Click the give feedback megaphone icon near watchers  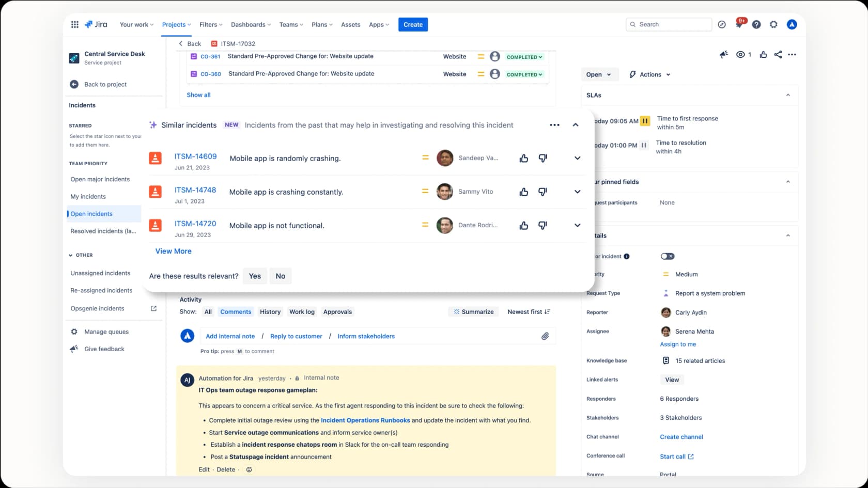click(x=724, y=54)
